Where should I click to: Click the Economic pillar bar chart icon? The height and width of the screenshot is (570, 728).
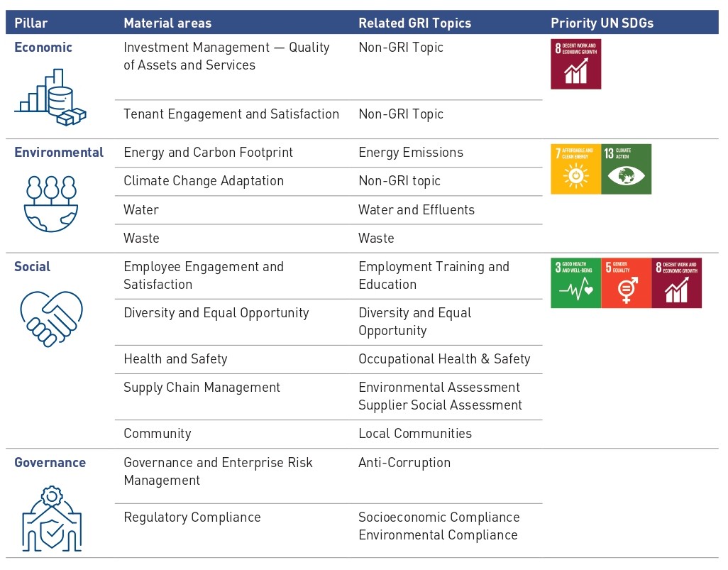tap(50, 96)
